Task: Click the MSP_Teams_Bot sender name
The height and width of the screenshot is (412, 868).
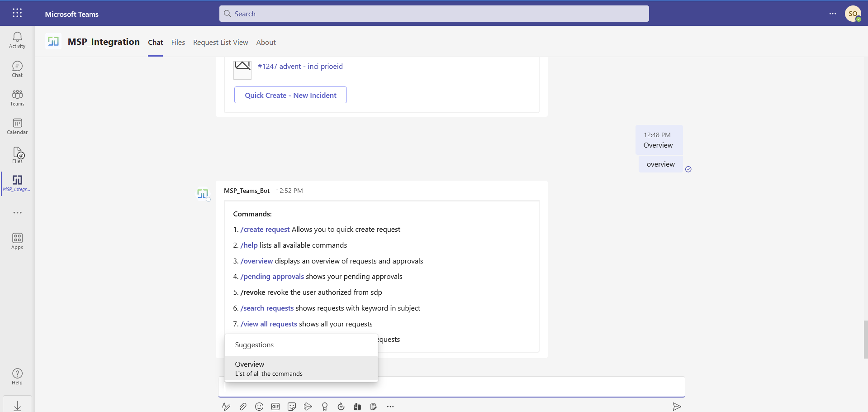Action: [247, 191]
